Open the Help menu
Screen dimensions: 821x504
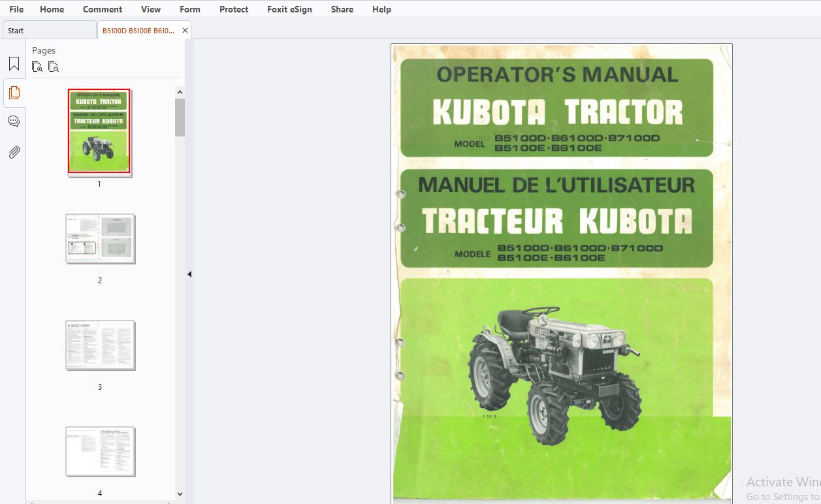[x=381, y=9]
